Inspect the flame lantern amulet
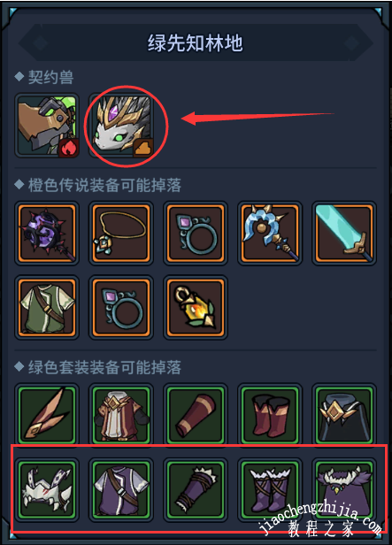The width and height of the screenshot is (392, 545). coord(196,308)
